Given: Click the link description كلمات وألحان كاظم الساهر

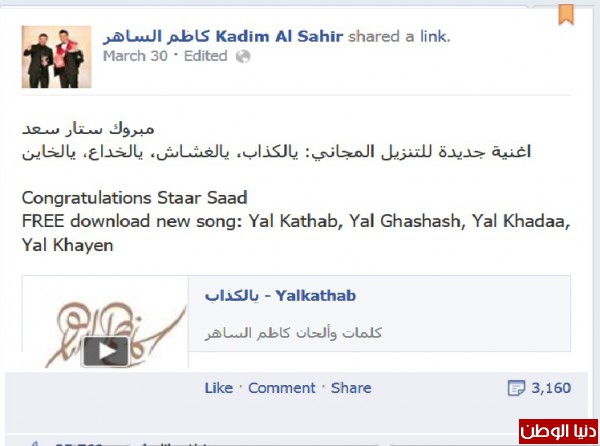Looking at the screenshot, I should 293,333.
